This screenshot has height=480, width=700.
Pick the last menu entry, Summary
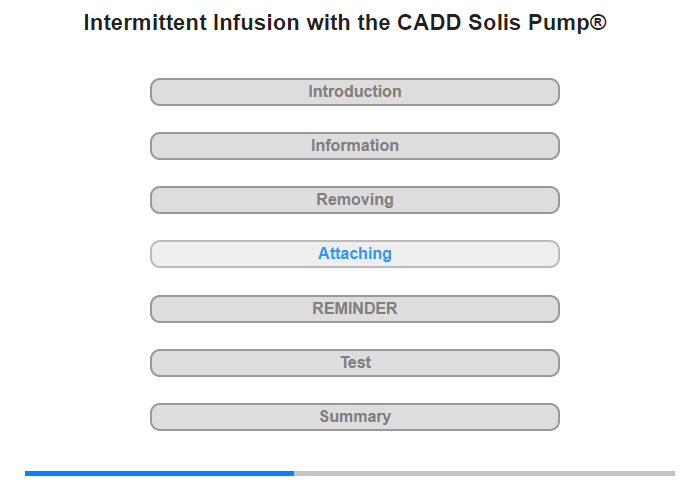(354, 417)
